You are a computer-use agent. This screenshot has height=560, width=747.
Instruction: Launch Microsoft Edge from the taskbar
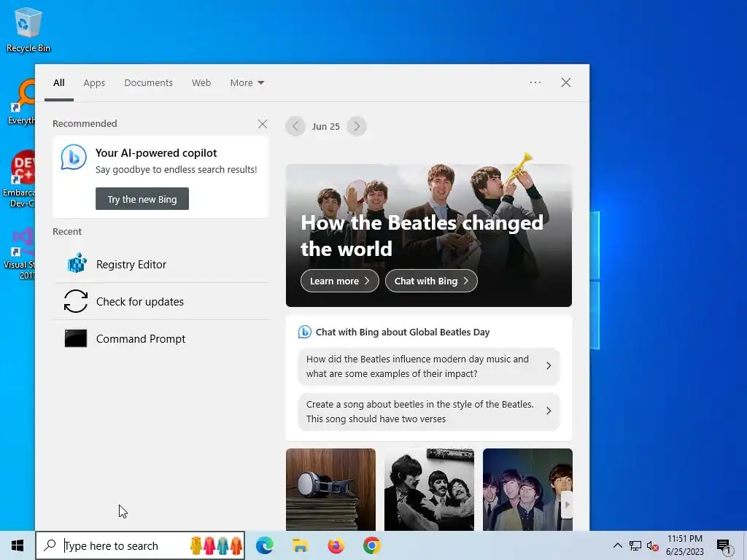click(265, 545)
